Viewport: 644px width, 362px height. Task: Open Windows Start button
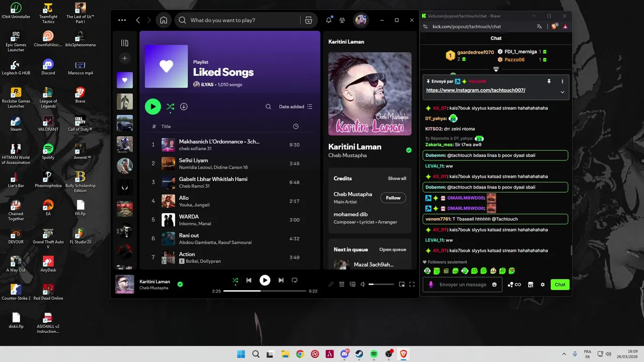point(241,354)
